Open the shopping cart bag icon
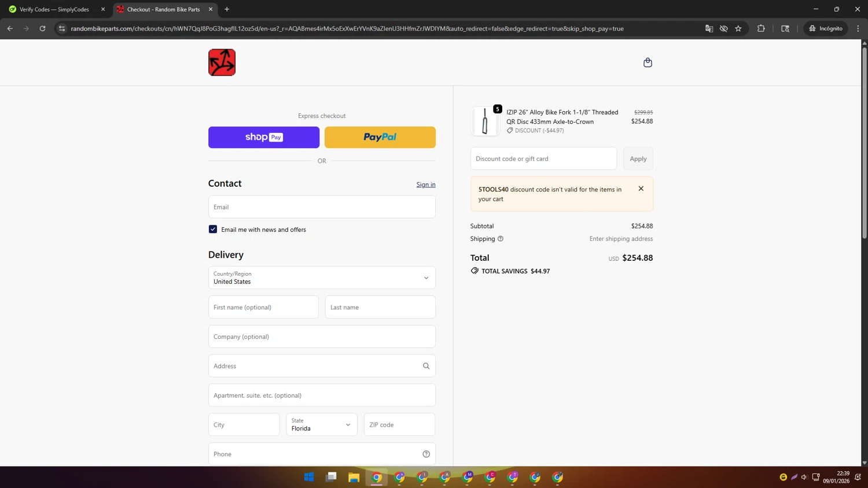Viewport: 868px width, 488px height. [648, 62]
